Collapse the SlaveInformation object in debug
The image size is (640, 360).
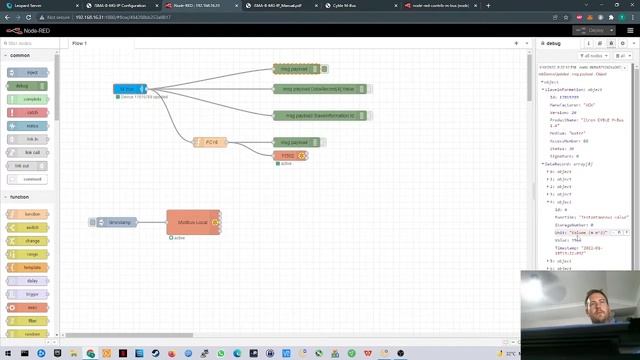pyautogui.click(x=543, y=89)
